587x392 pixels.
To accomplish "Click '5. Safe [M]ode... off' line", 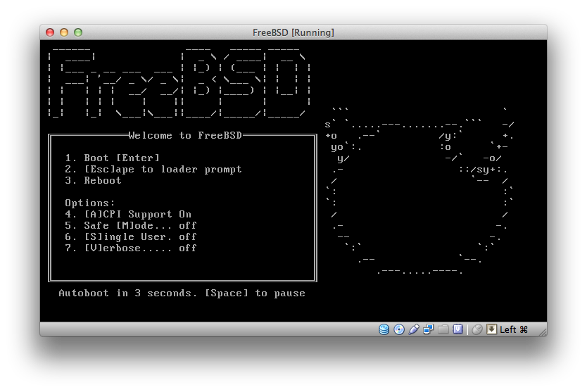I will click(x=131, y=225).
